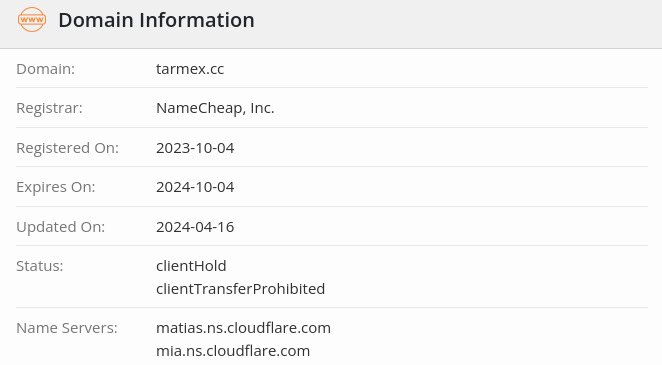Click the orange www globe icon
This screenshot has height=365, width=662.
pos(32,19)
